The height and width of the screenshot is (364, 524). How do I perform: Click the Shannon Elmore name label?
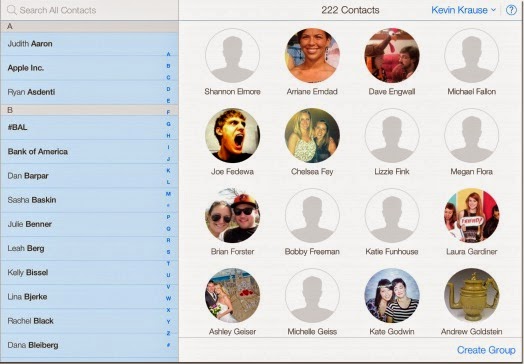point(233,92)
